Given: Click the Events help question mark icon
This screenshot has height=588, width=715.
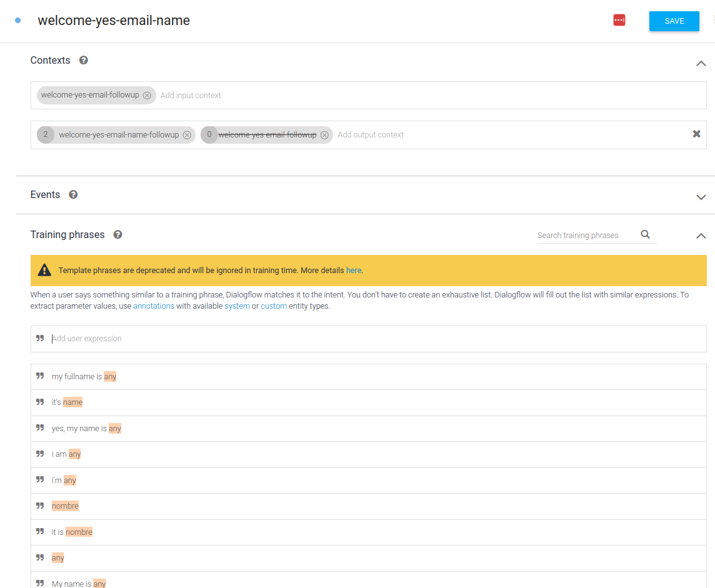Looking at the screenshot, I should click(73, 195).
